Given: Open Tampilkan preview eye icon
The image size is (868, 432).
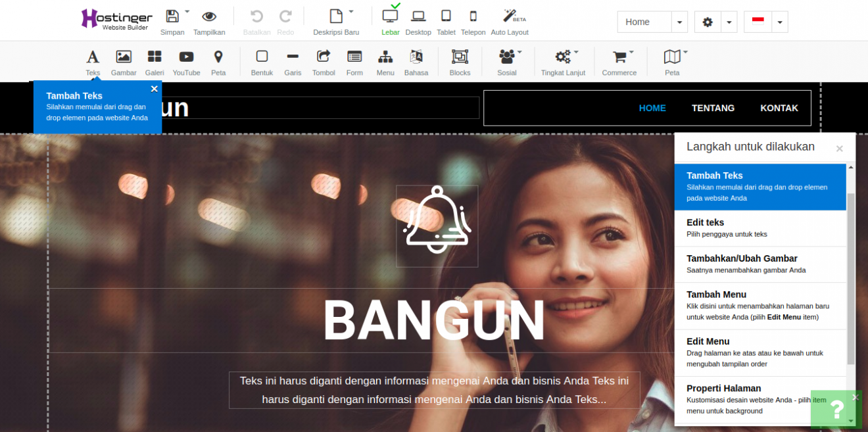Looking at the screenshot, I should tap(209, 17).
